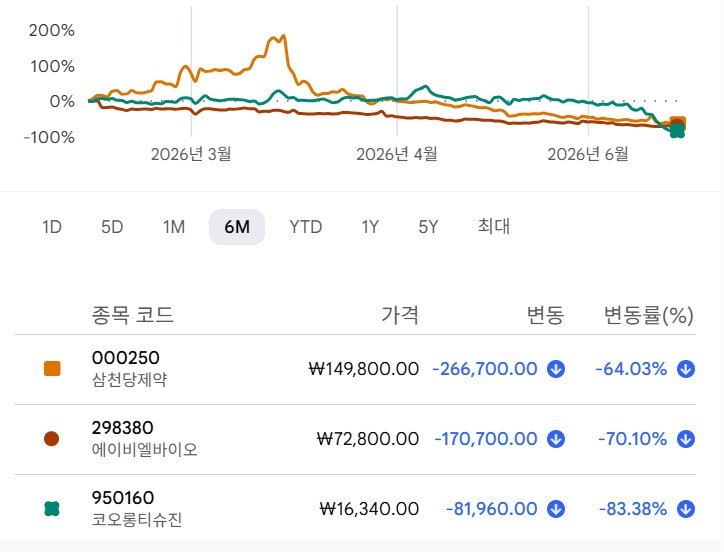Click the percentage -64.03%

(x=631, y=369)
